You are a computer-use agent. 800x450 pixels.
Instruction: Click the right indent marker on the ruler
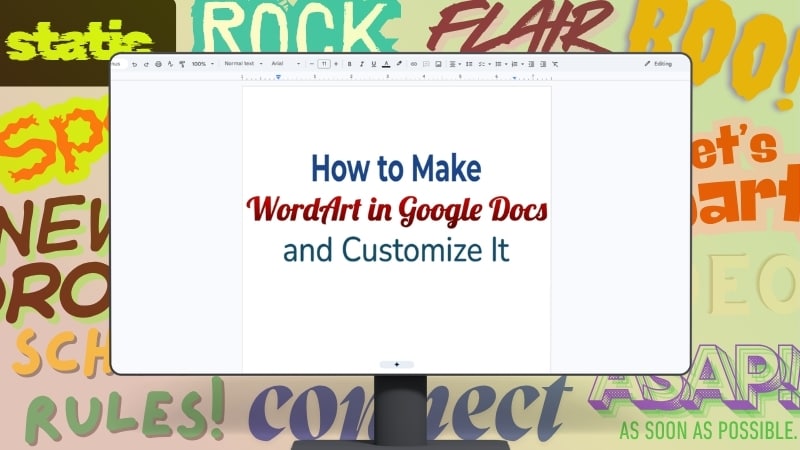pyautogui.click(x=514, y=78)
